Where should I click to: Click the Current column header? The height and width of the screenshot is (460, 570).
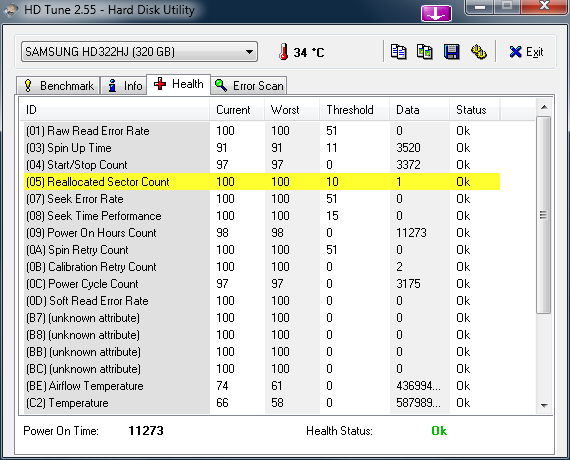click(x=237, y=110)
